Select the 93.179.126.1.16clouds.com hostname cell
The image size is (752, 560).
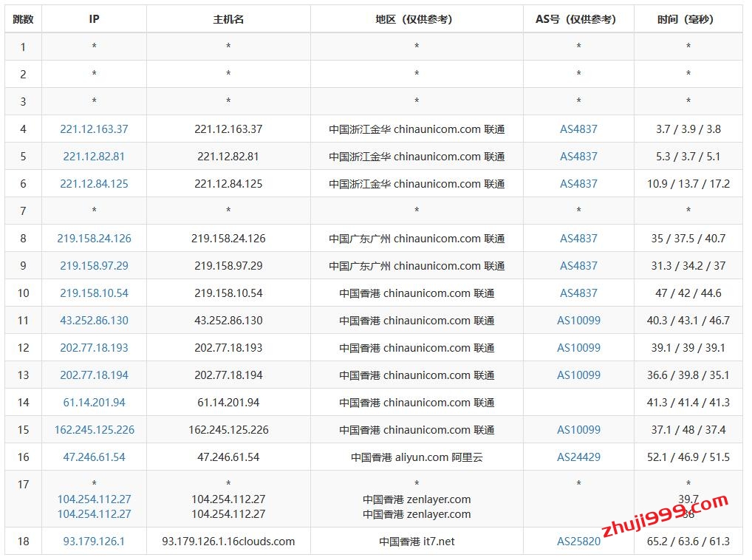coord(228,542)
